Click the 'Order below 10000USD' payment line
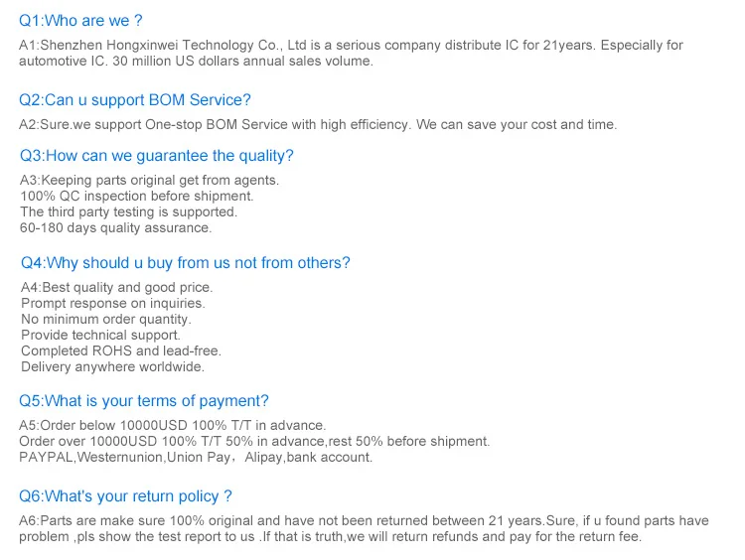 (173, 426)
